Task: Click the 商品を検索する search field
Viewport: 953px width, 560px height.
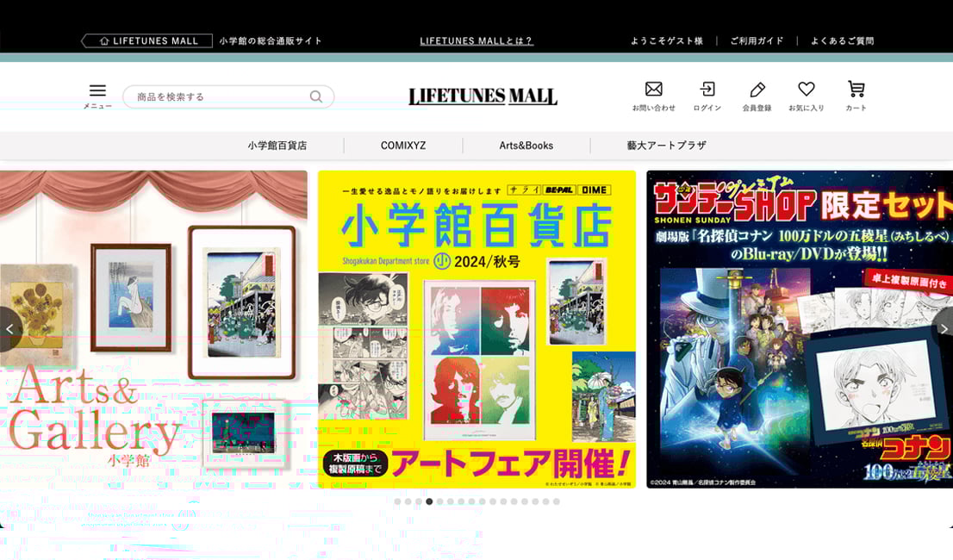Action: pos(220,96)
